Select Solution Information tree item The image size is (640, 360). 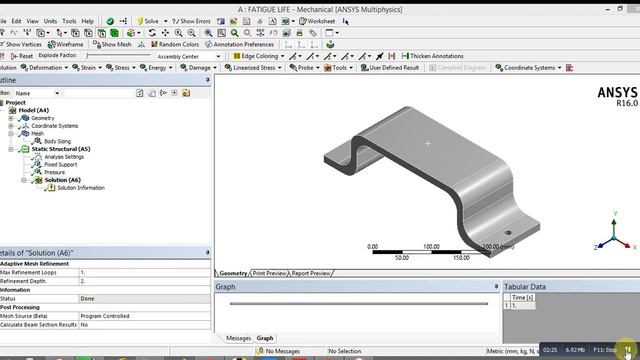[x=81, y=188]
